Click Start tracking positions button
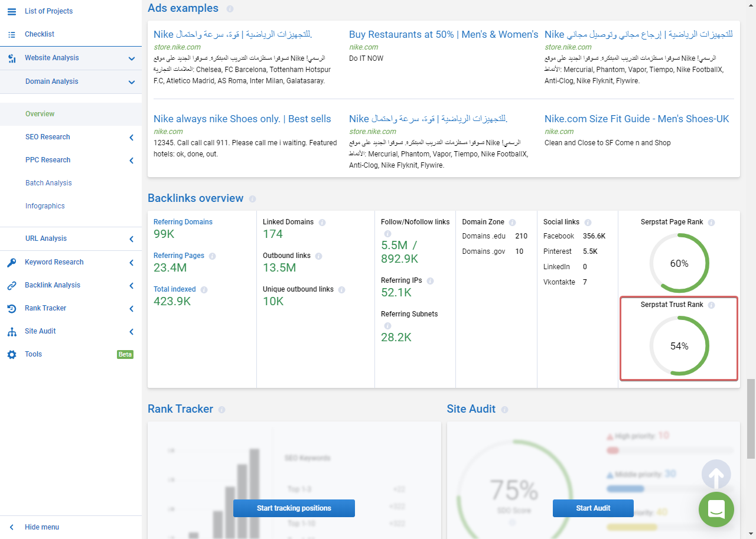Viewport: 756px width, 539px height. point(294,508)
